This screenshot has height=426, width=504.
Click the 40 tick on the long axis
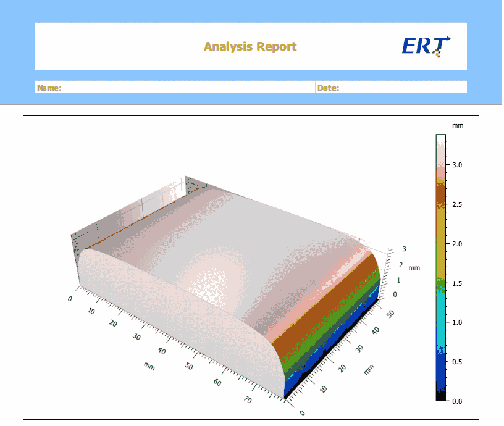coord(162,351)
